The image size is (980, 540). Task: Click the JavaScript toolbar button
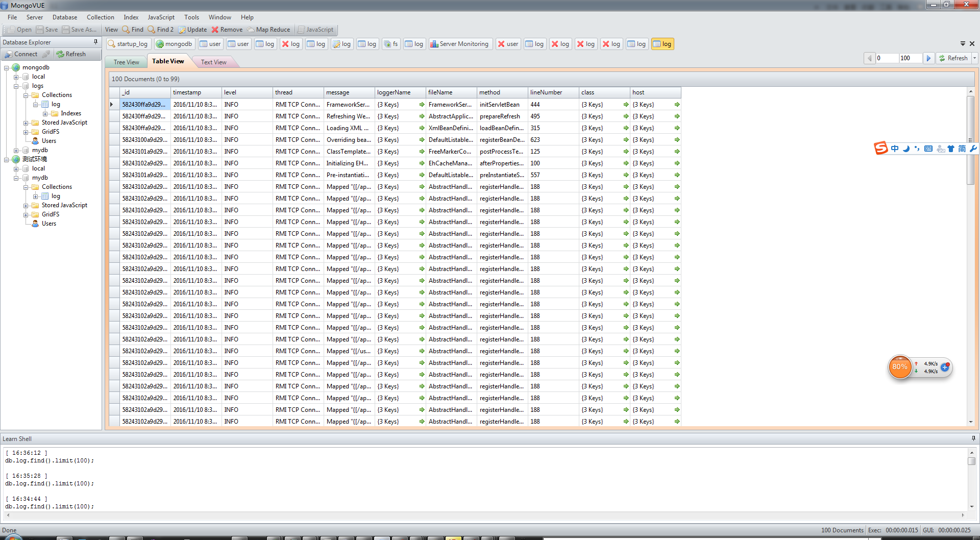click(x=315, y=30)
